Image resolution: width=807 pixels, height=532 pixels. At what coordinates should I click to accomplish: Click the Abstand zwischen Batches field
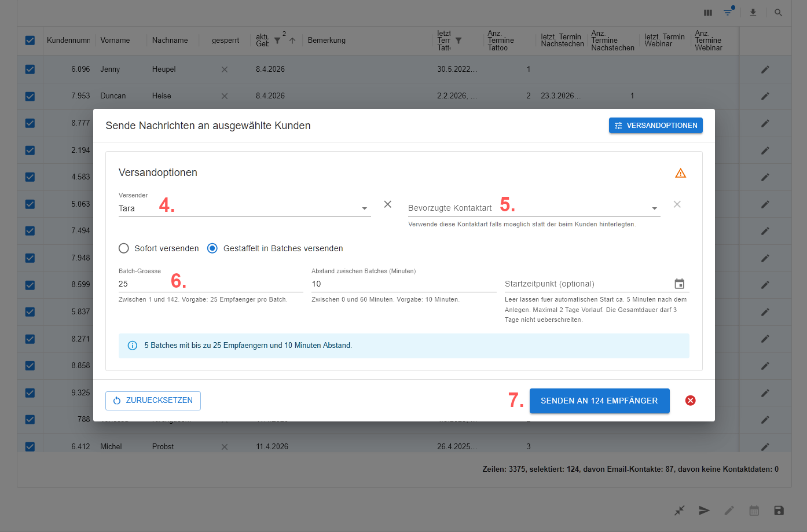tap(403, 284)
